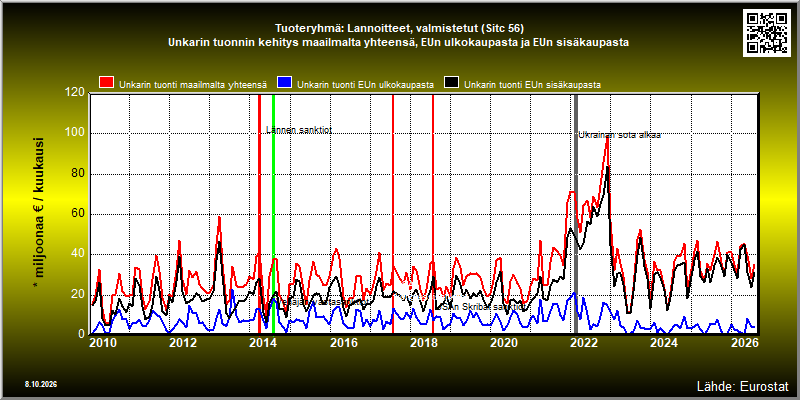Image resolution: width=800 pixels, height=400 pixels.
Task: Click the 'Lähde: Eurostat' source text
Action: (742, 385)
